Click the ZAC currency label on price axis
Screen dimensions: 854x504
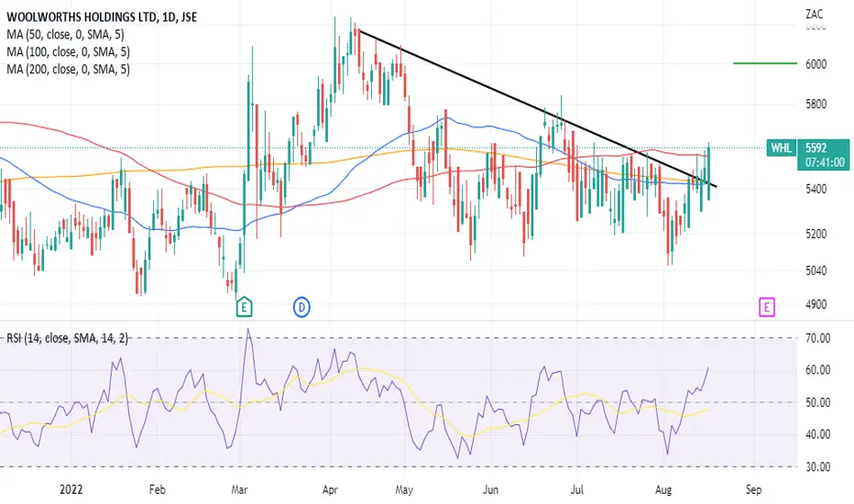click(815, 14)
